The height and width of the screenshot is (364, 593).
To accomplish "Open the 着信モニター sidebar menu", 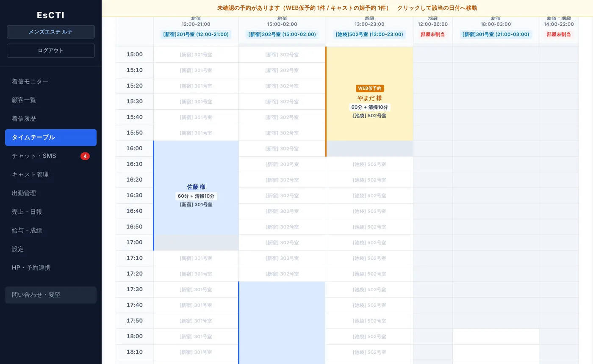I will coord(51,82).
